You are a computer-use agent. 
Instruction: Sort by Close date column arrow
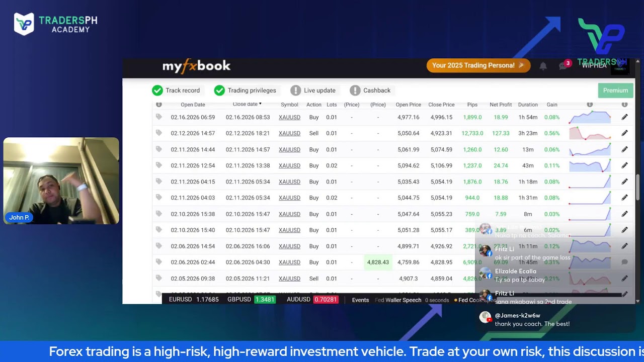[x=260, y=104]
